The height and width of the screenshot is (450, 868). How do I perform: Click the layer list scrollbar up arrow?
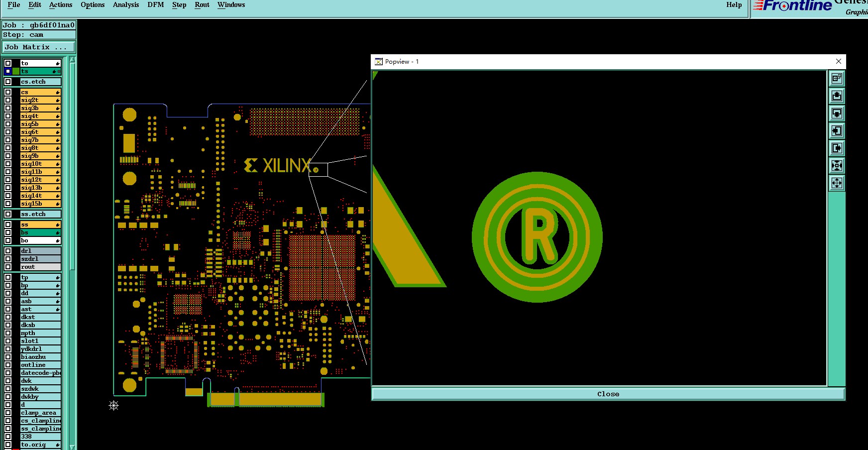tap(73, 60)
